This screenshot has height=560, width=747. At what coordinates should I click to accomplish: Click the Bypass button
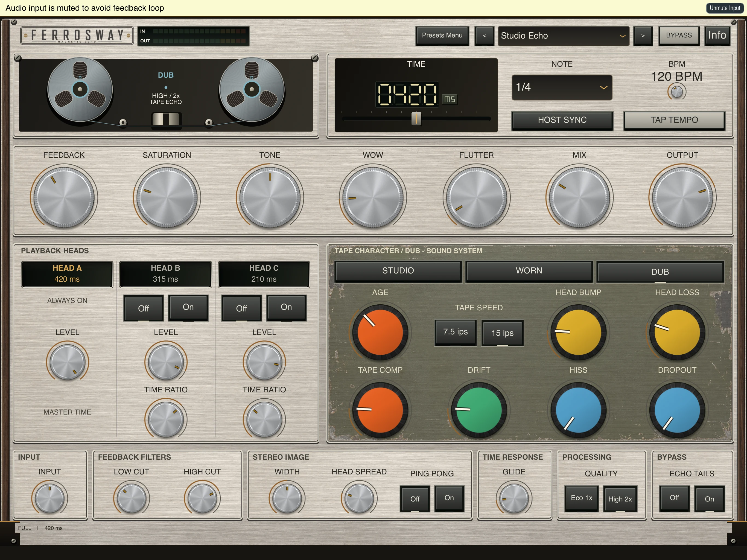click(x=679, y=36)
